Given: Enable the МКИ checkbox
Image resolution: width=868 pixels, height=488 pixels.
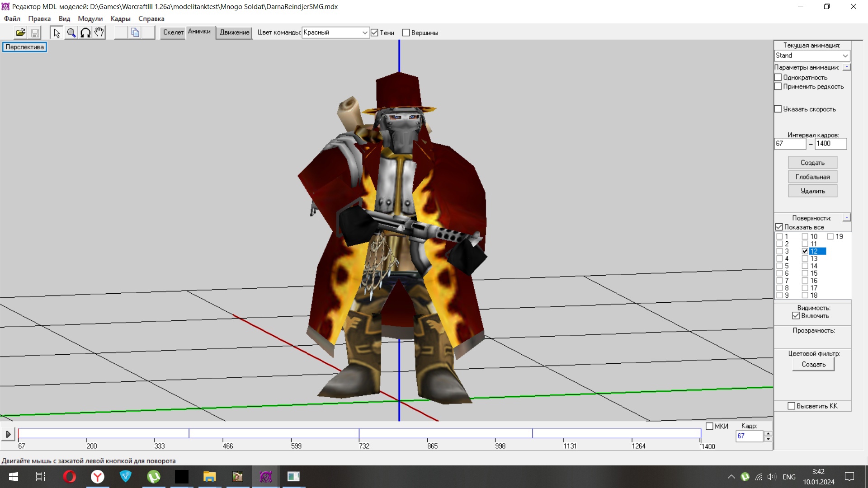Looking at the screenshot, I should (709, 426).
